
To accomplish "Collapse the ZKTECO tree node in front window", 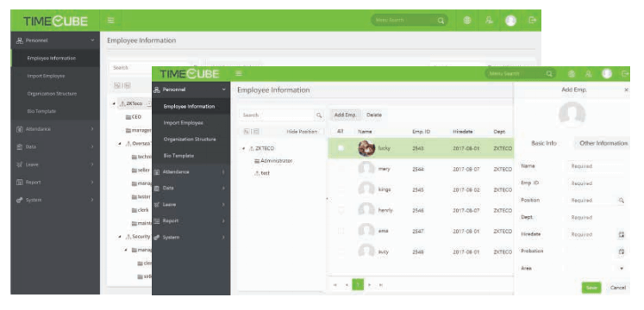I will (x=244, y=148).
